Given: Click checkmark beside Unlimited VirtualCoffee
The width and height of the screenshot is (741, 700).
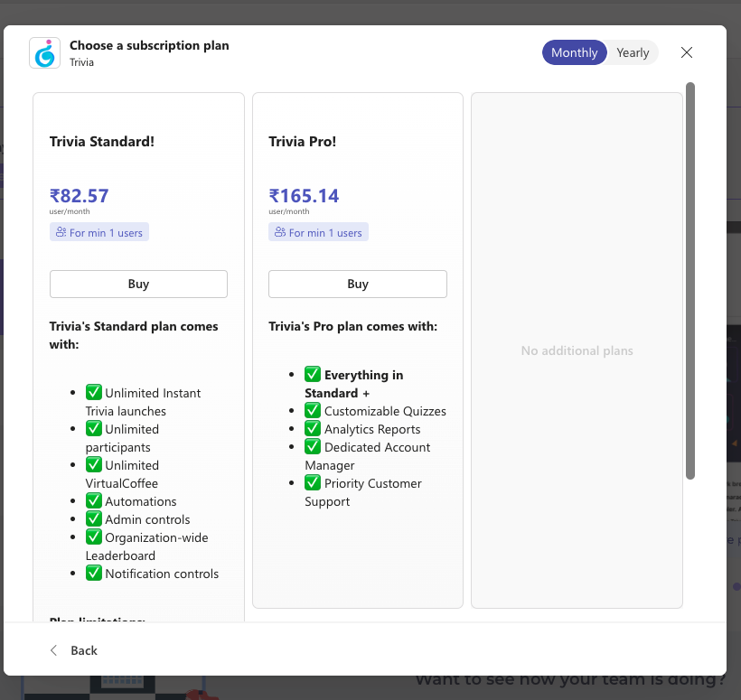Looking at the screenshot, I should [94, 464].
